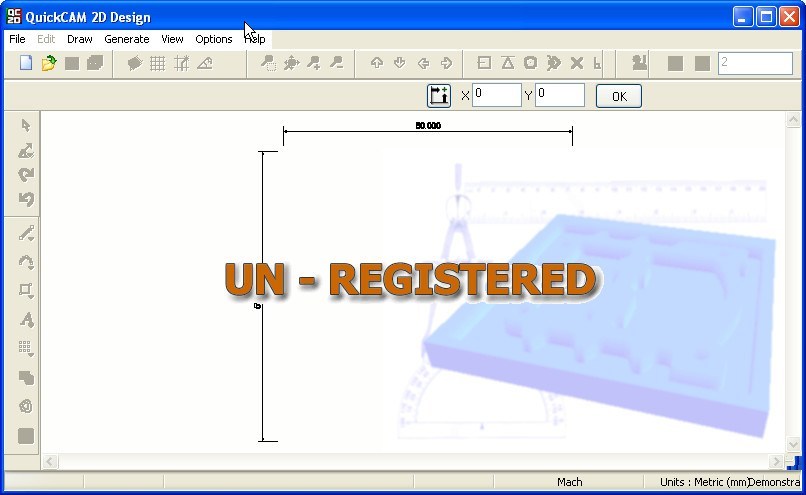
Task: Click the pan down arrow icon
Action: (399, 63)
